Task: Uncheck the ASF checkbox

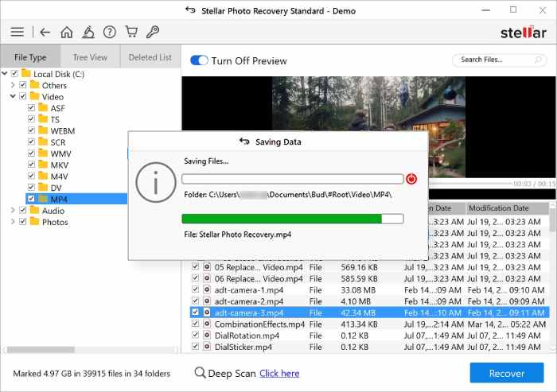Action: click(x=31, y=107)
